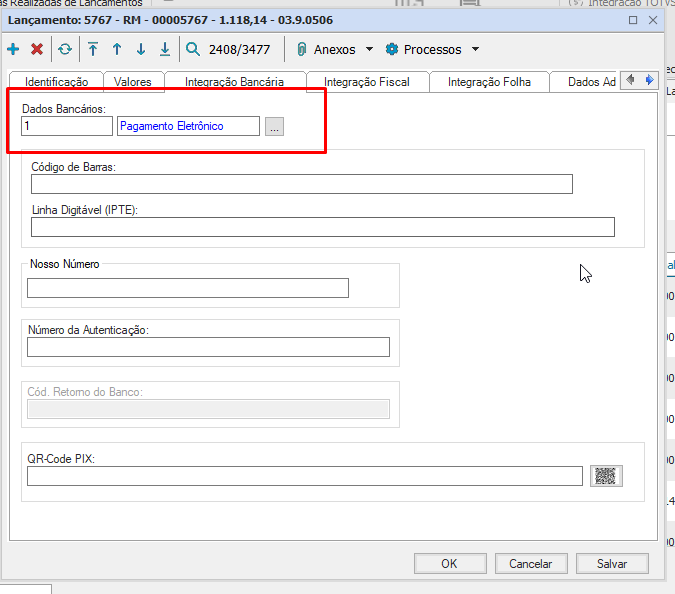Image resolution: width=675 pixels, height=594 pixels.
Task: Click the Anexos paperclip icon
Action: coord(302,49)
